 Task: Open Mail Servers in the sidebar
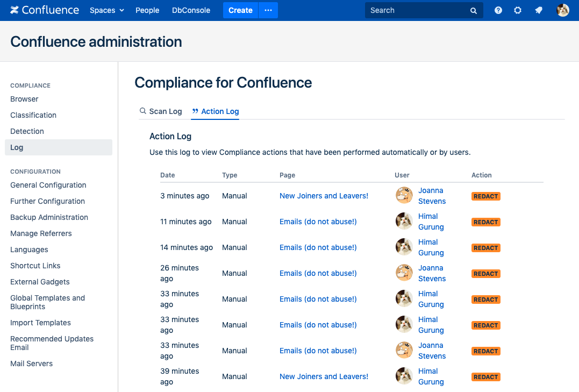(32, 364)
